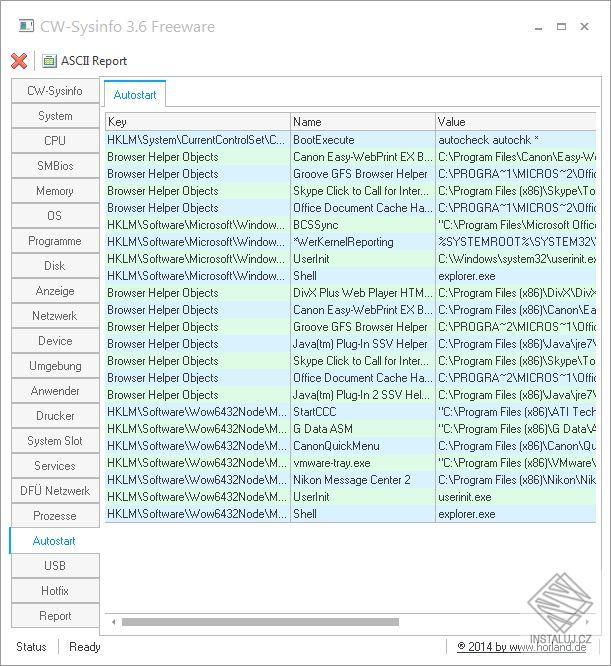
Task: Click the right arrow of horizontal scrollbar
Action: coord(587,622)
